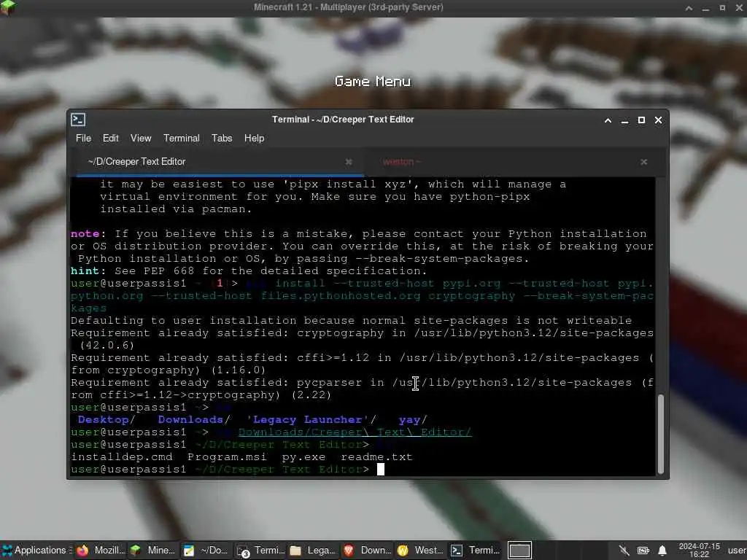Switch to active Terminal taskbar item
The image size is (747, 560).
(x=476, y=551)
